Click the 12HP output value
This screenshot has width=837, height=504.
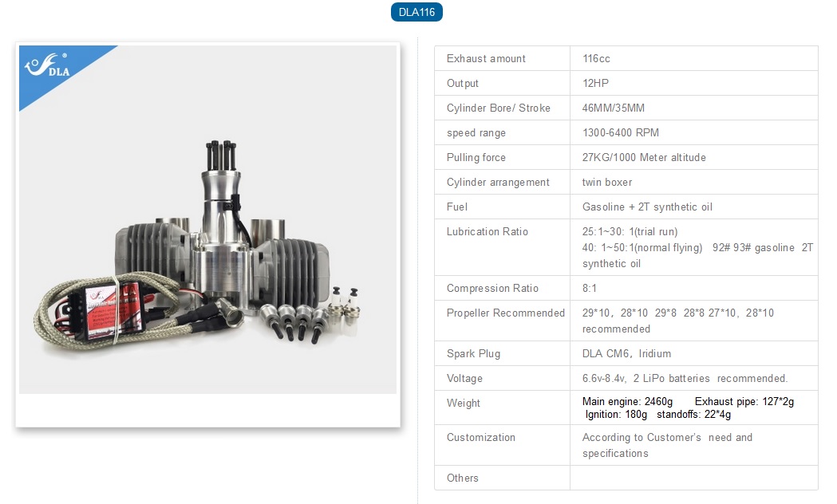click(x=596, y=84)
